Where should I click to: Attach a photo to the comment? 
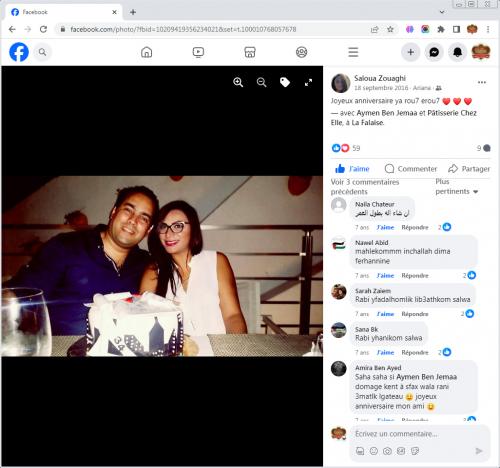pyautogui.click(x=387, y=451)
